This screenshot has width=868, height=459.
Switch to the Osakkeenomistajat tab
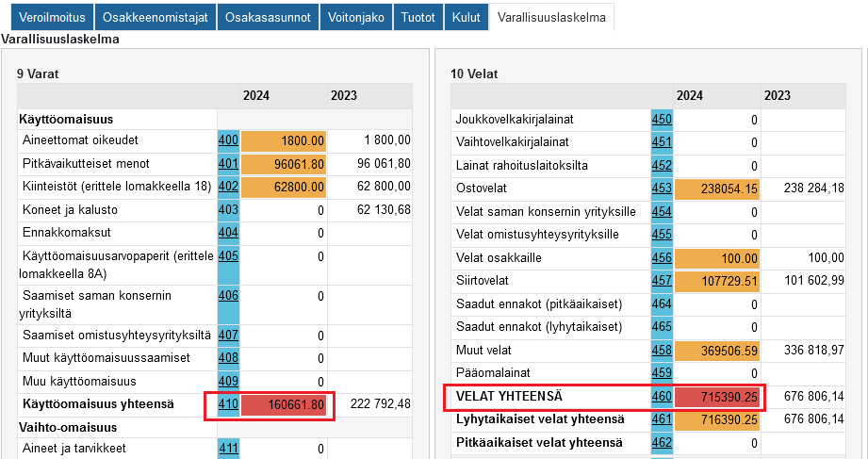tap(156, 17)
